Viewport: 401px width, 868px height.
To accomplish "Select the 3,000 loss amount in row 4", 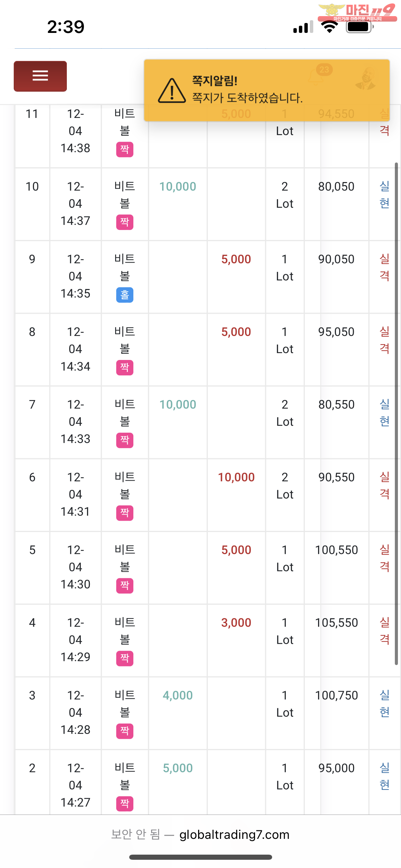I will [236, 623].
